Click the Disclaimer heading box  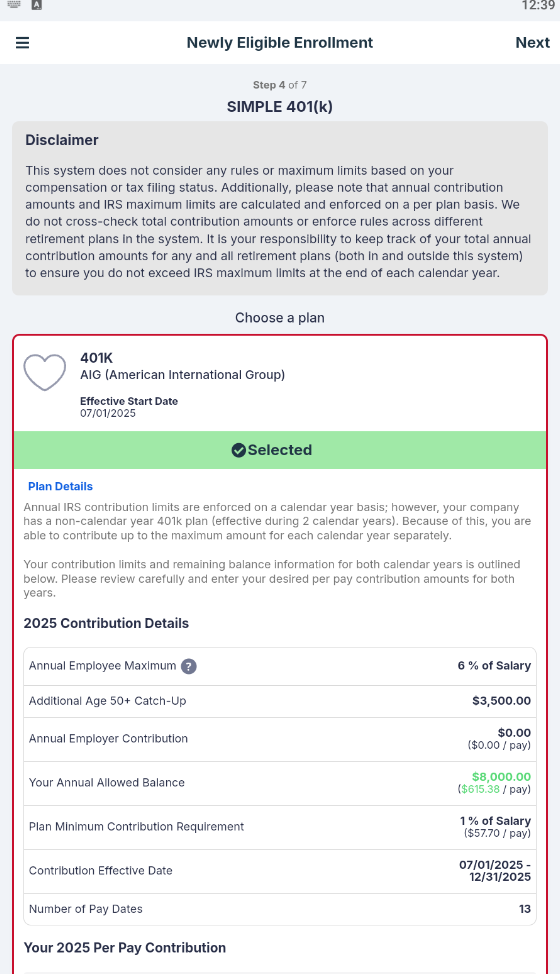(280, 208)
